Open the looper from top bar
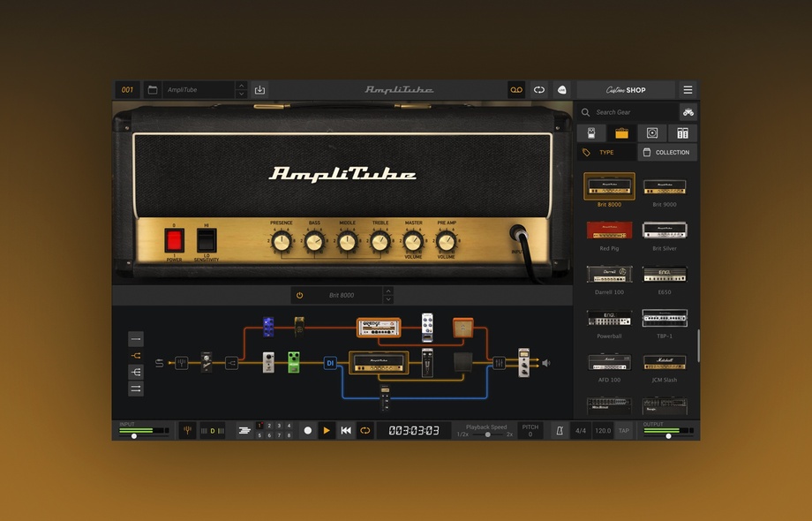812x521 pixels. tap(539, 89)
